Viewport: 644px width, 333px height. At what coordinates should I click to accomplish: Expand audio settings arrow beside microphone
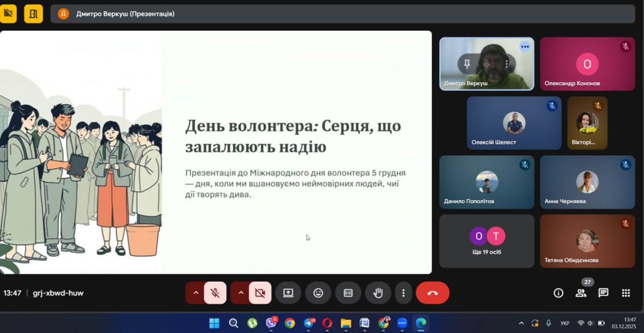[x=196, y=293]
